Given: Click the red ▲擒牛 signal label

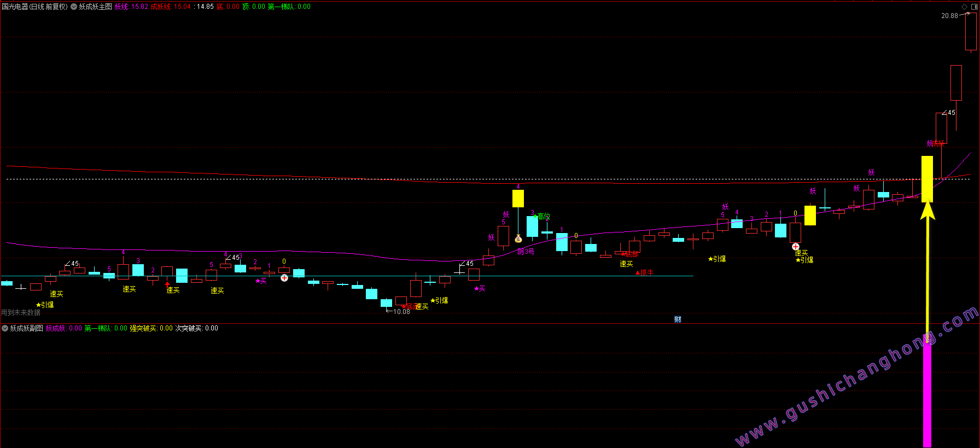Looking at the screenshot, I should [644, 272].
